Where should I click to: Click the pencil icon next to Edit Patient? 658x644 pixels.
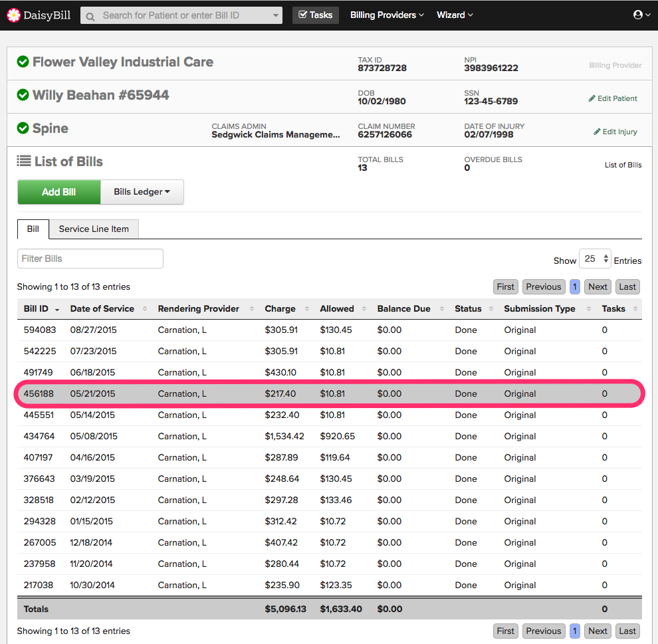pos(592,98)
